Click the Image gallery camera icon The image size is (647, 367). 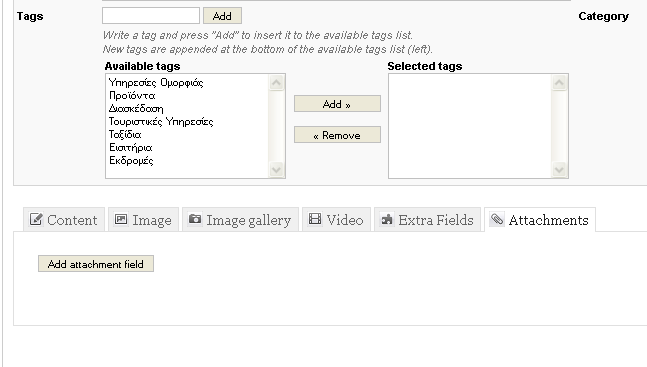(x=195, y=219)
